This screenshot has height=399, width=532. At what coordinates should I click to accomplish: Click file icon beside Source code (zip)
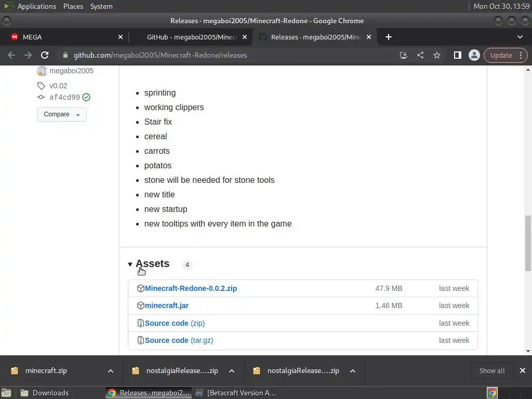[x=140, y=323]
